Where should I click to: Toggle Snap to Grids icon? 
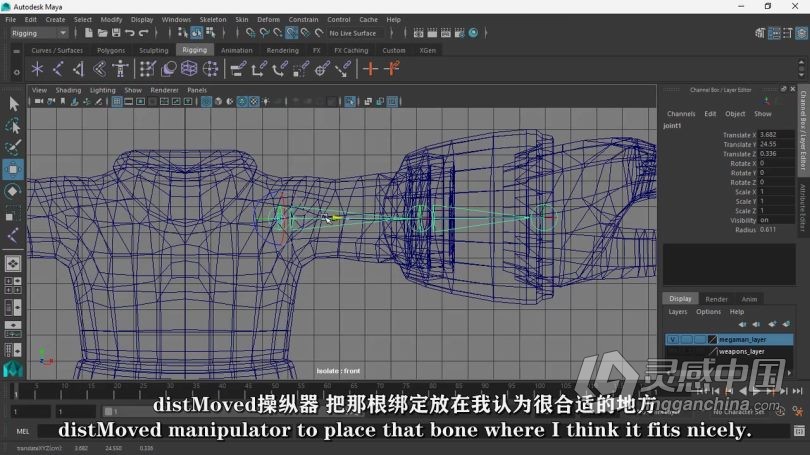[x=251, y=33]
